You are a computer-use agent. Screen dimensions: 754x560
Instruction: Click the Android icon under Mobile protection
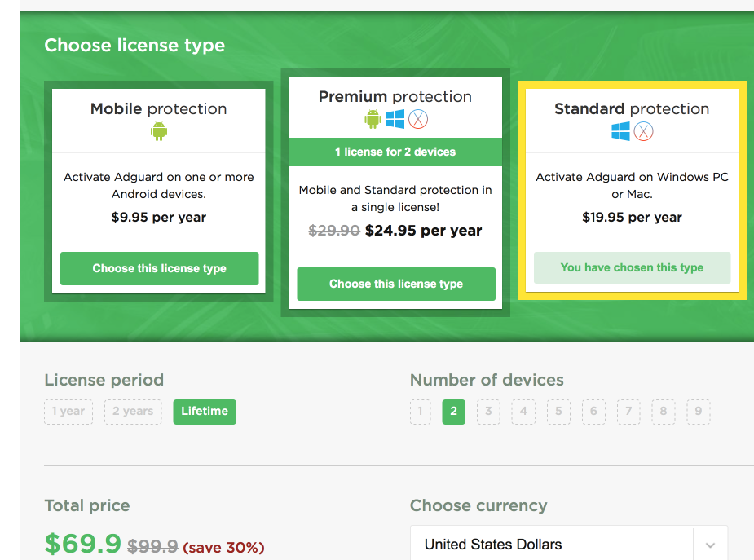point(159,130)
